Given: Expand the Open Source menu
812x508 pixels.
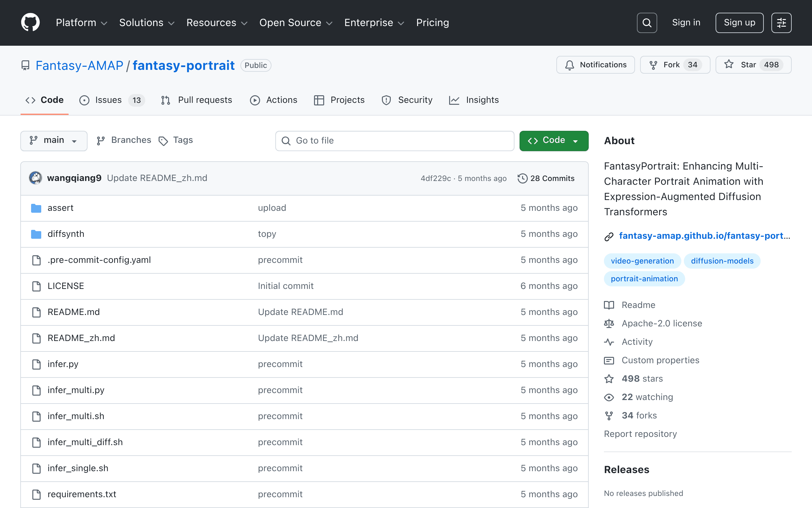Looking at the screenshot, I should pos(296,23).
